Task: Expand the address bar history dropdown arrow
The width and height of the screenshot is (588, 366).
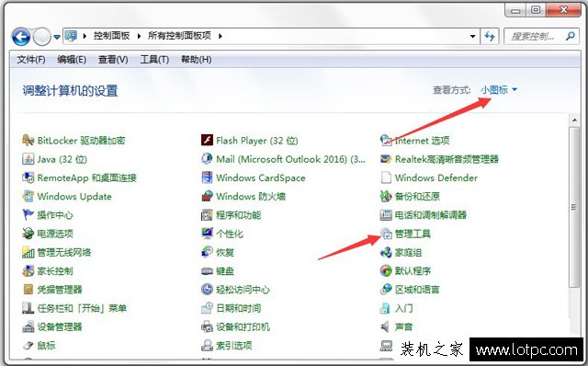Action: click(x=473, y=36)
